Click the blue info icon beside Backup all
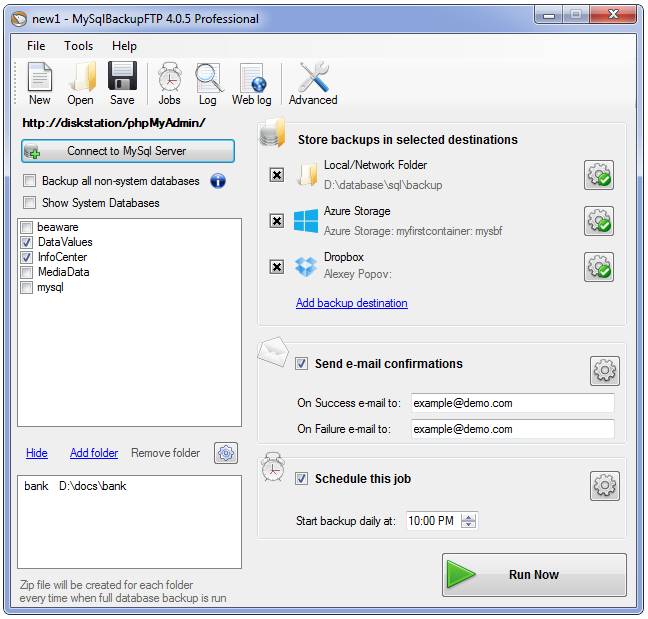This screenshot has height=619, width=648. click(x=218, y=181)
